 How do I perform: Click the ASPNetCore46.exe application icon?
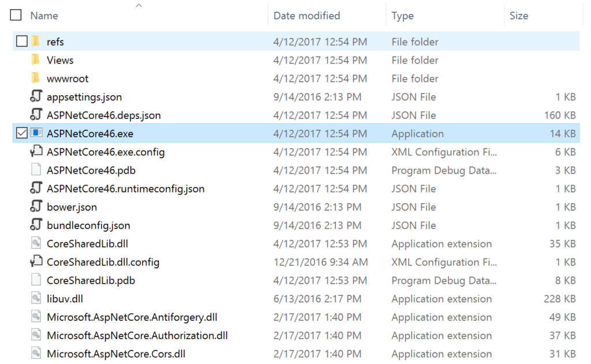(36, 133)
